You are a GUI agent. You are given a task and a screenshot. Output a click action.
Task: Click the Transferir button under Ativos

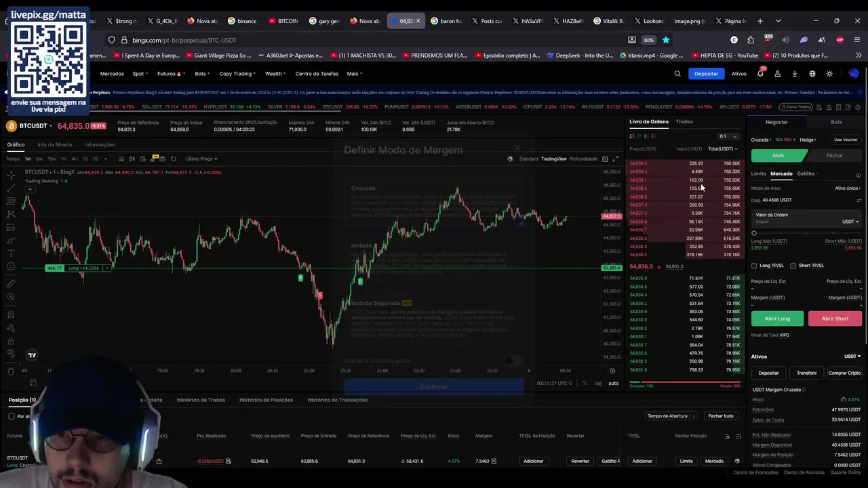(x=806, y=373)
